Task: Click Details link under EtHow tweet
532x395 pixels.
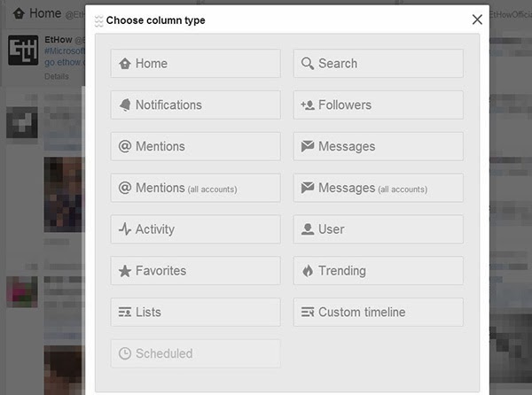Action: point(56,77)
